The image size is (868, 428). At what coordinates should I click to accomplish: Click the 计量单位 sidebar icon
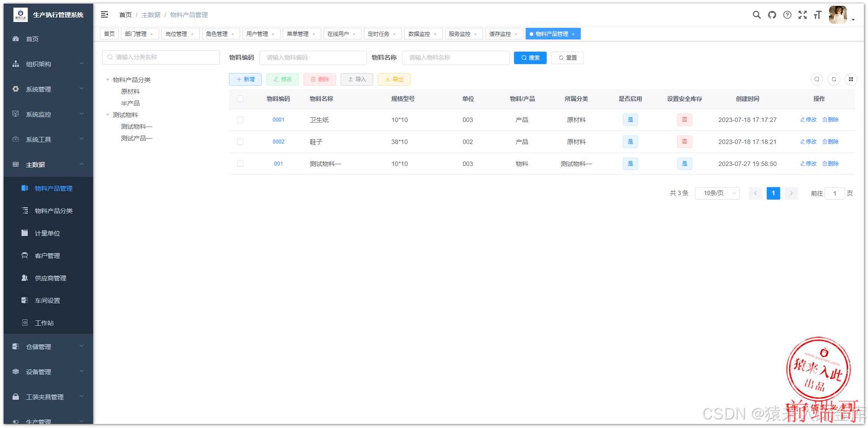tap(25, 233)
